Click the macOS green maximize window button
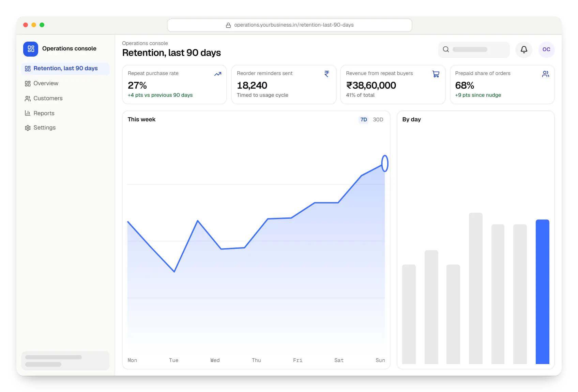578x392 pixels. point(42,25)
